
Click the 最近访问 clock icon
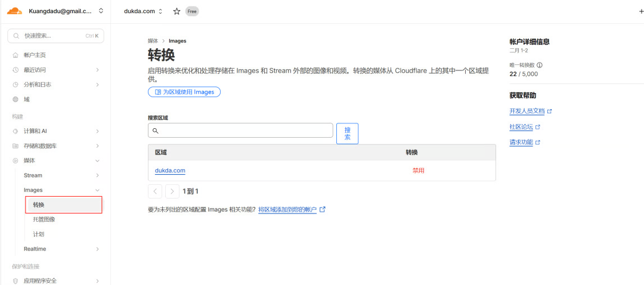[16, 70]
